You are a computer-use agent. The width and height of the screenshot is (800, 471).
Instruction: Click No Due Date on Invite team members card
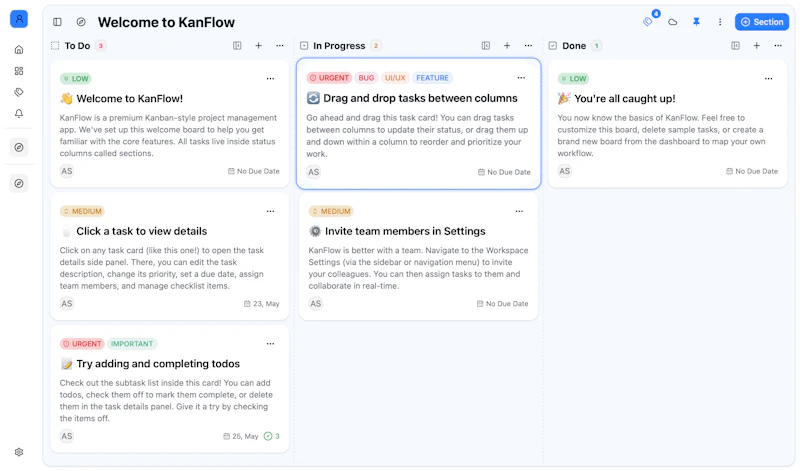(503, 304)
